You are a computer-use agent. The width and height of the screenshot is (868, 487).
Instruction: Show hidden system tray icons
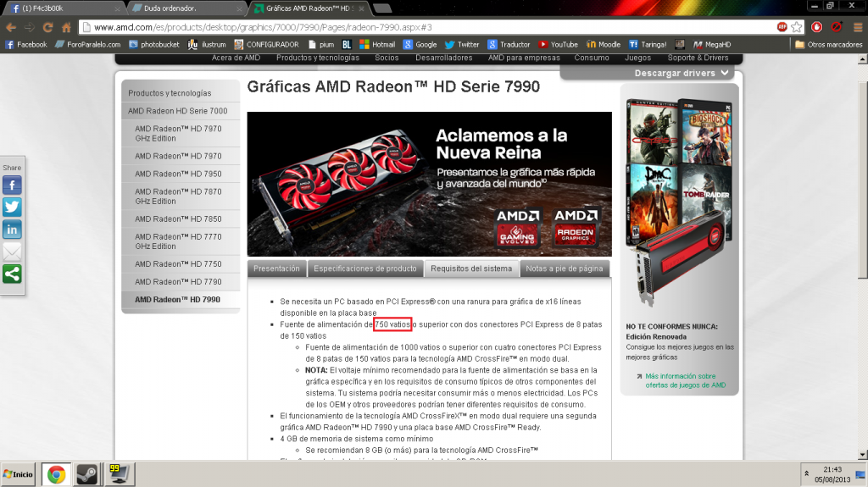tap(807, 473)
